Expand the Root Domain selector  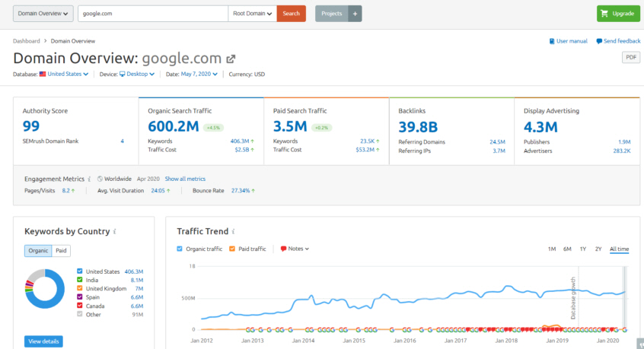pos(252,14)
